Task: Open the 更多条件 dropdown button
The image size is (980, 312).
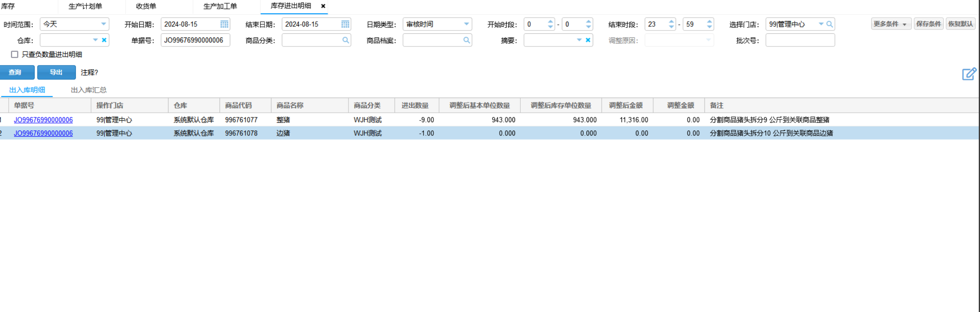Action: click(891, 24)
